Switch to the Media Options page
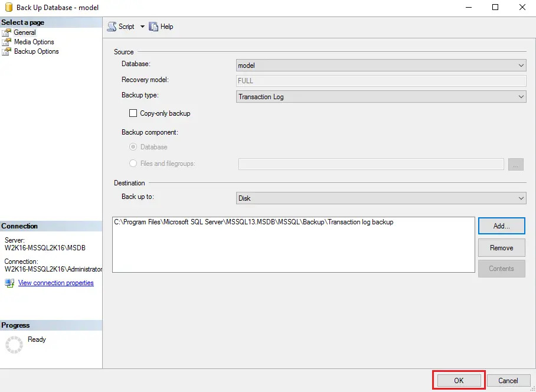The width and height of the screenshot is (536, 392). [x=34, y=42]
